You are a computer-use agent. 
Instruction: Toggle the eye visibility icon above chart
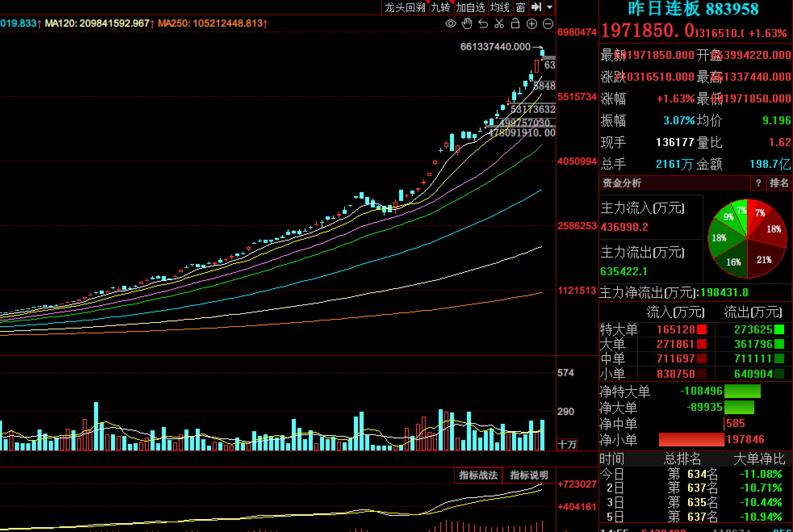450,24
